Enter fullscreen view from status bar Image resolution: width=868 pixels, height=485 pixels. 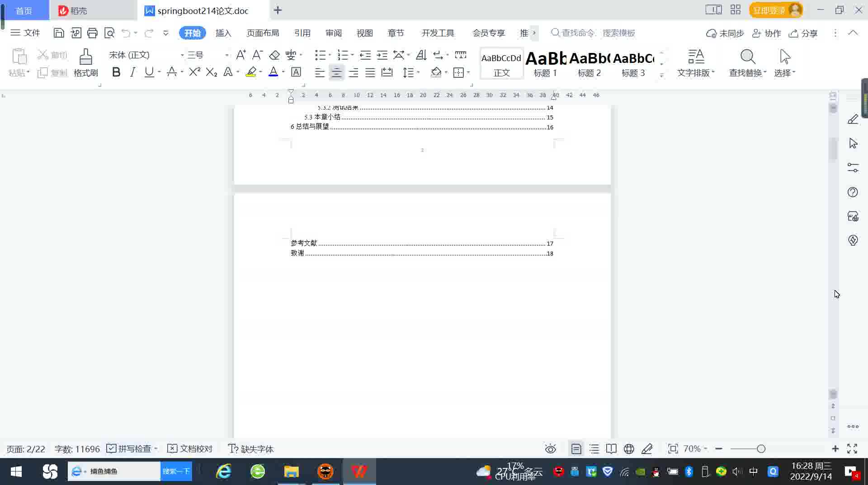point(852,449)
